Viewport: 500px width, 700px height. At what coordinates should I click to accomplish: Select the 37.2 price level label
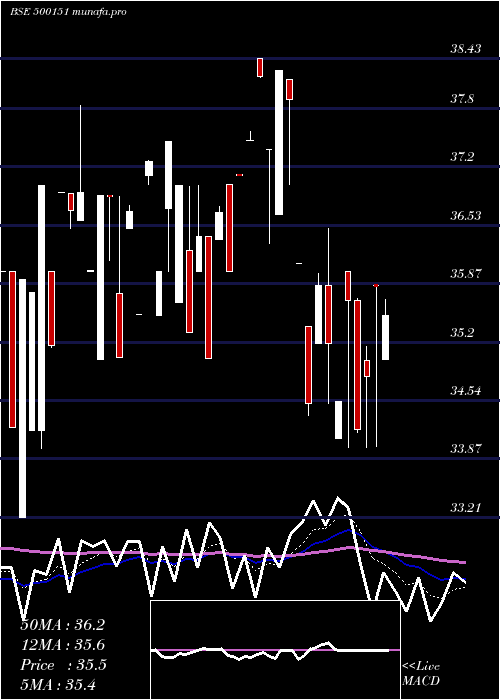(x=462, y=157)
